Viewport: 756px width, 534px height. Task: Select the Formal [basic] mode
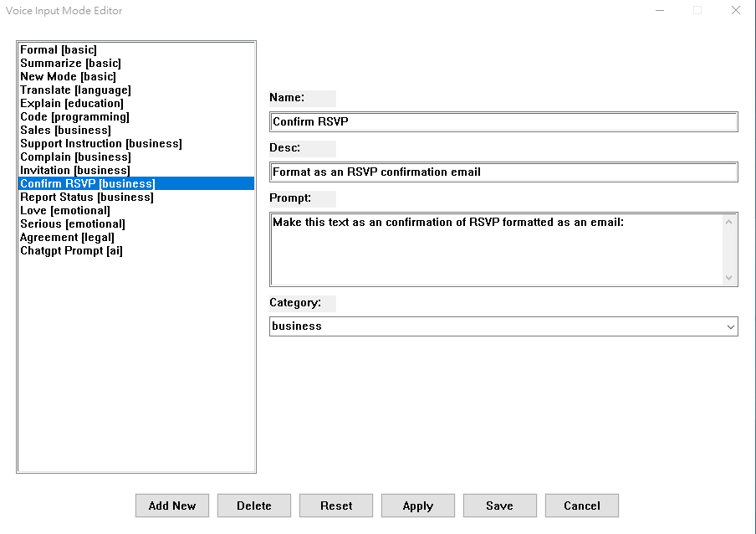pos(136,49)
